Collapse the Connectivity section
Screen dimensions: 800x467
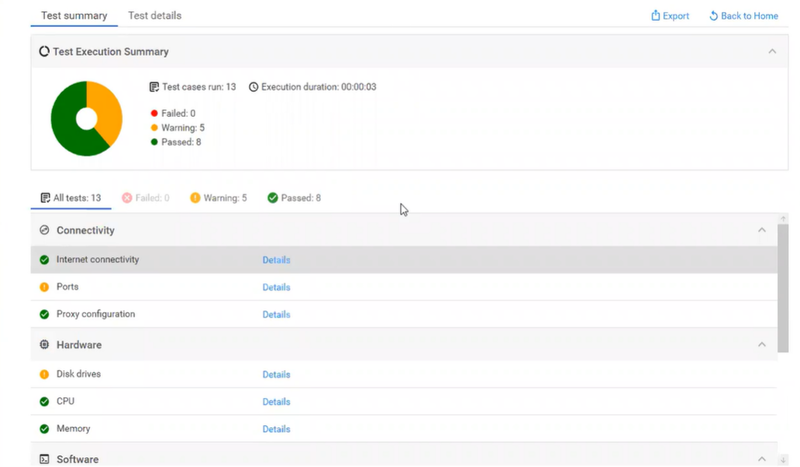coord(762,231)
